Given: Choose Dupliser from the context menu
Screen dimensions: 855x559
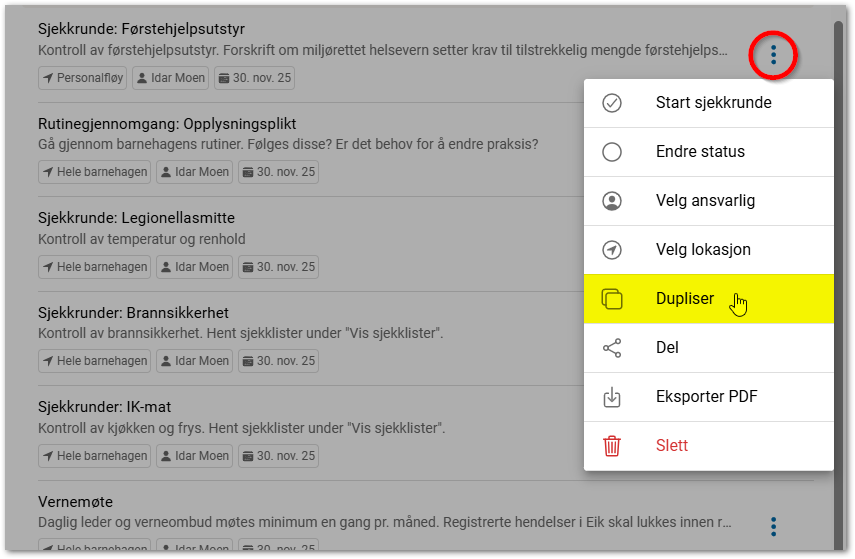Looking at the screenshot, I should 685,299.
